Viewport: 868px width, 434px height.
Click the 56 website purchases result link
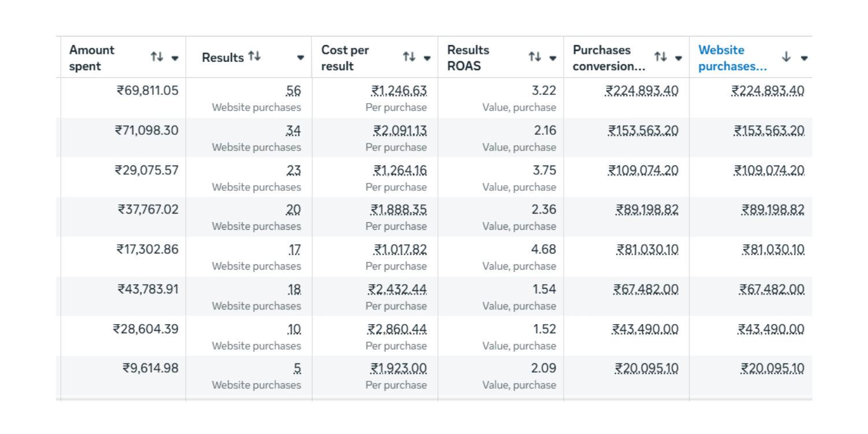tap(293, 91)
